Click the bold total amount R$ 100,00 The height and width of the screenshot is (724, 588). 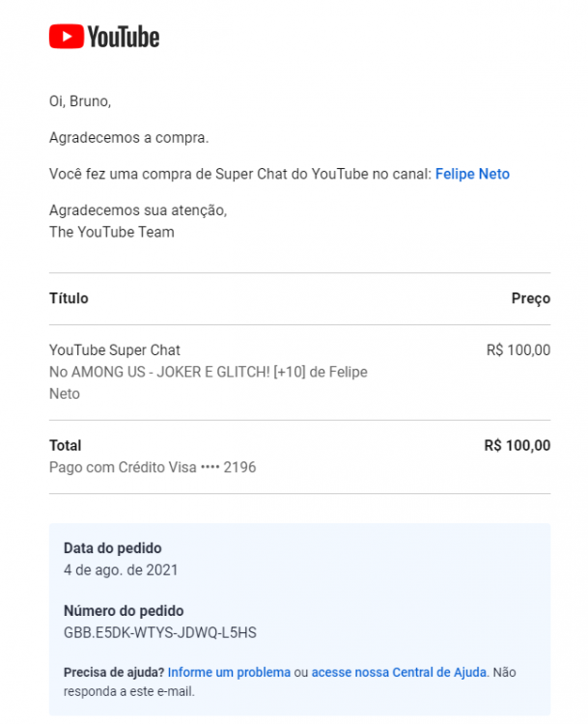pyautogui.click(x=518, y=446)
